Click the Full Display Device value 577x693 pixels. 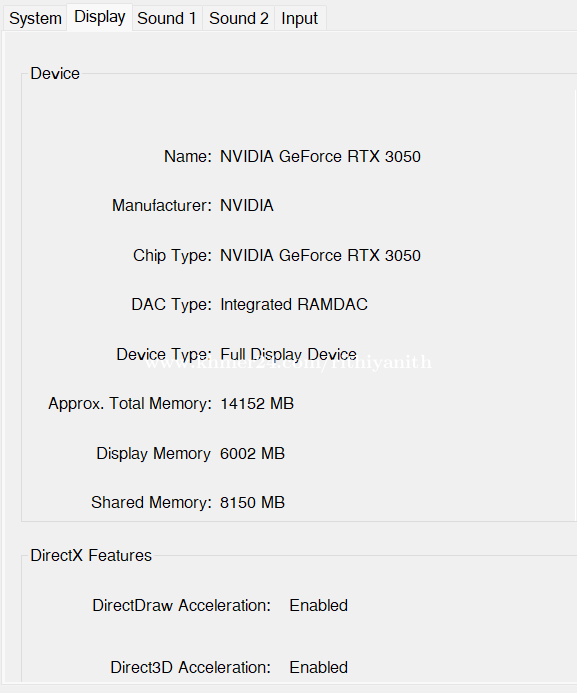288,354
